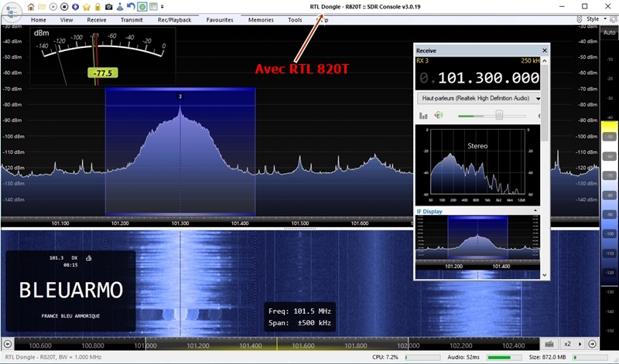
Task: Toggle the green circle toolbar button
Action: point(142,7)
